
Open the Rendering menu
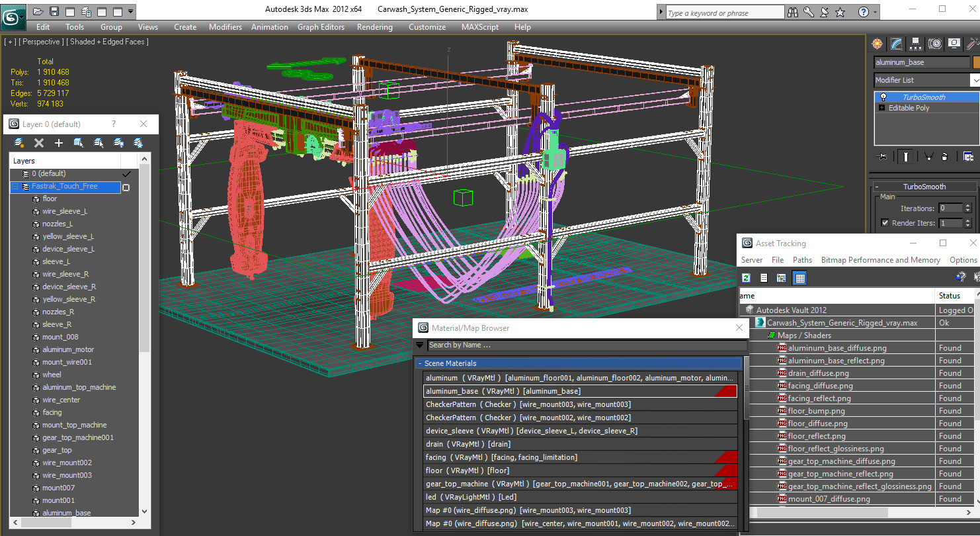click(375, 27)
